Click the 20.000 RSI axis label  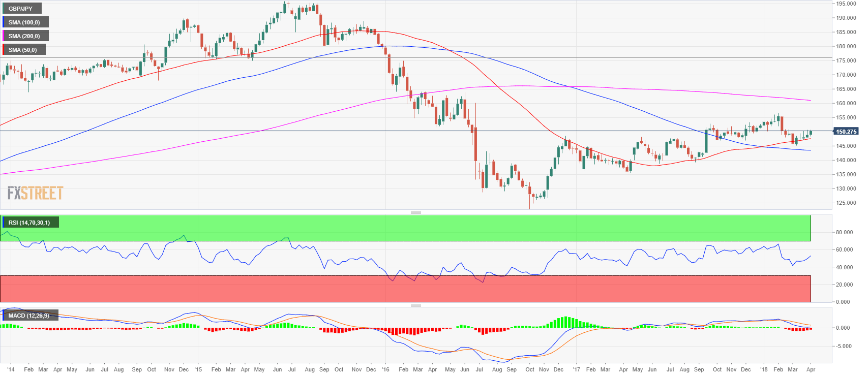pyautogui.click(x=845, y=285)
